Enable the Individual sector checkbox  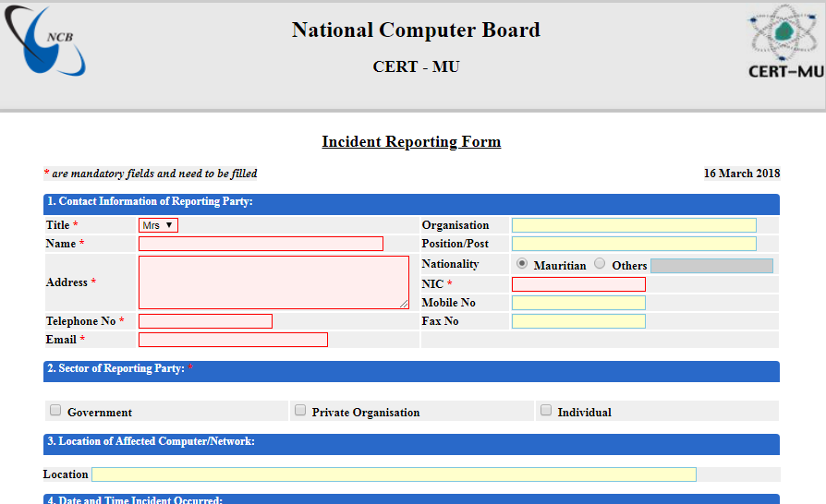click(546, 411)
